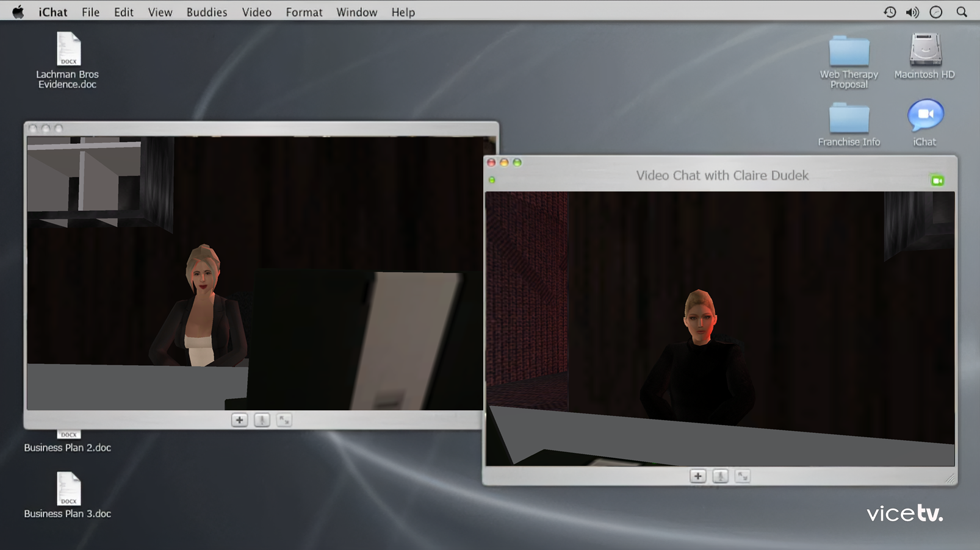Open the Window menu
Viewport: 980px width, 550px height.
357,12
